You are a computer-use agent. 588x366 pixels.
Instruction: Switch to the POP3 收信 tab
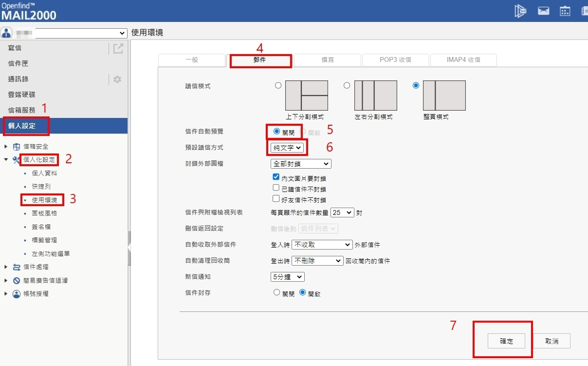[395, 60]
